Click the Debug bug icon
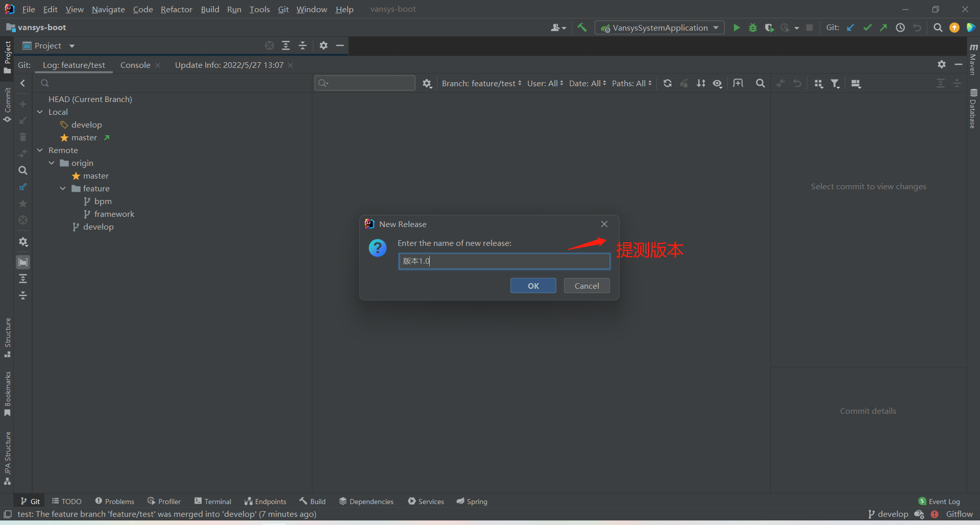The height and width of the screenshot is (525, 980). click(x=752, y=28)
